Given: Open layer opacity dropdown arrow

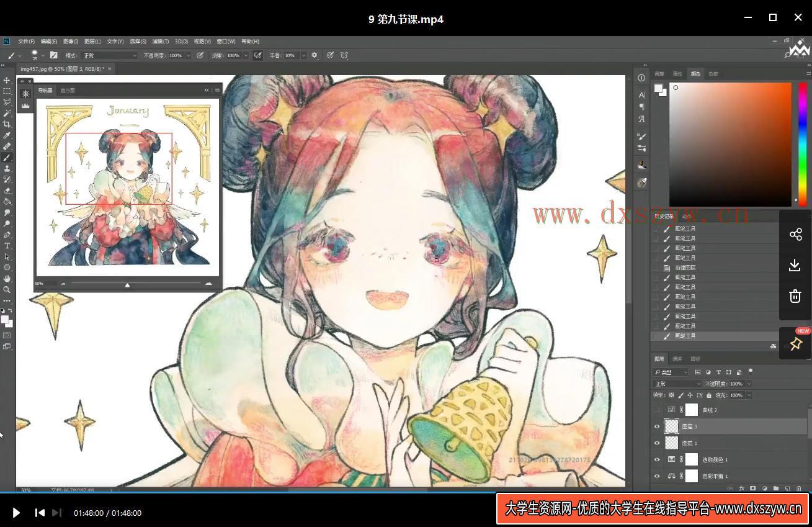Looking at the screenshot, I should 749,384.
